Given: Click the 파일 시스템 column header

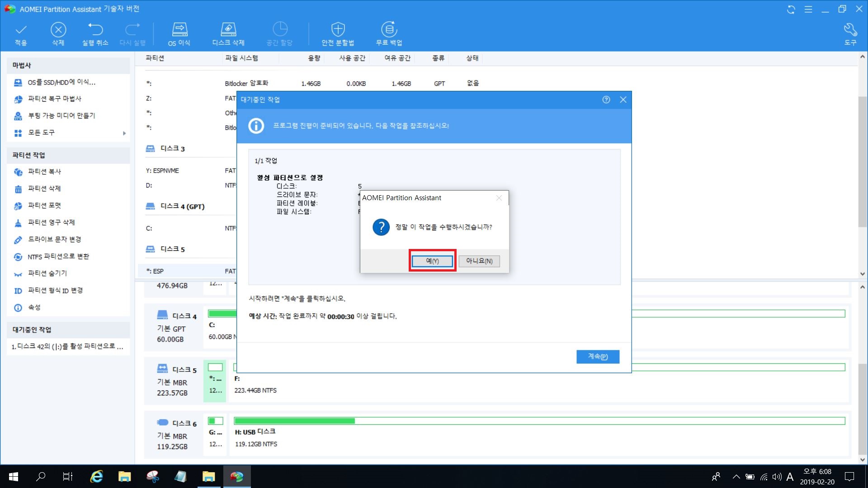Looking at the screenshot, I should 241,58.
